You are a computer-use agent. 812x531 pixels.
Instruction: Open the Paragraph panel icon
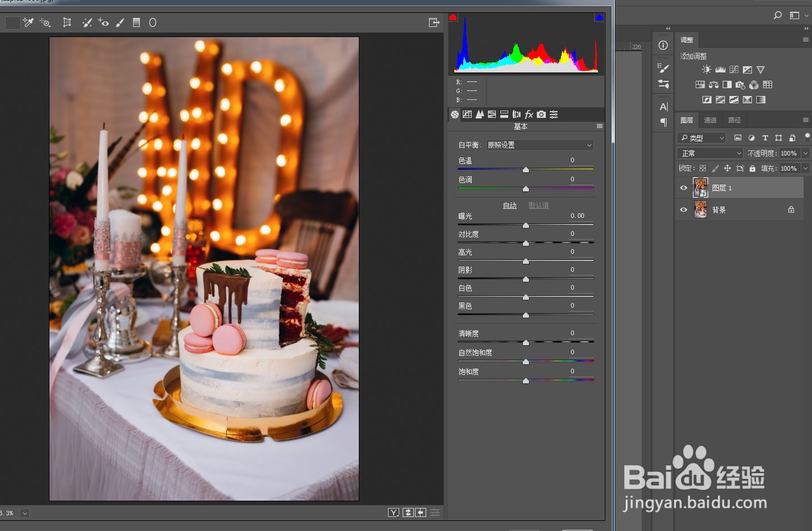coord(664,122)
